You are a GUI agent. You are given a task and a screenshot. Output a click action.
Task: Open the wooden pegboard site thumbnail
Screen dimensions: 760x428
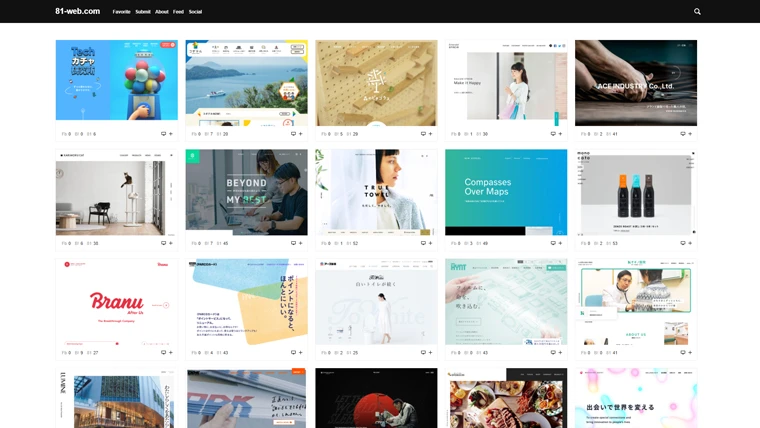376,83
